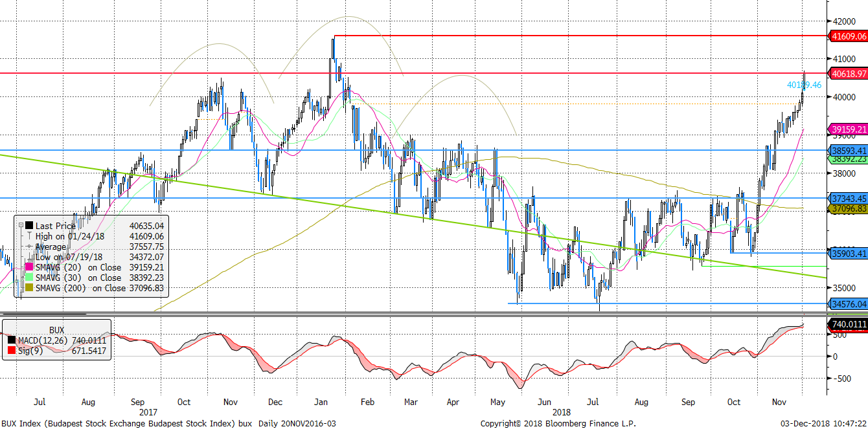Click the 37557.75 average value

[146, 247]
